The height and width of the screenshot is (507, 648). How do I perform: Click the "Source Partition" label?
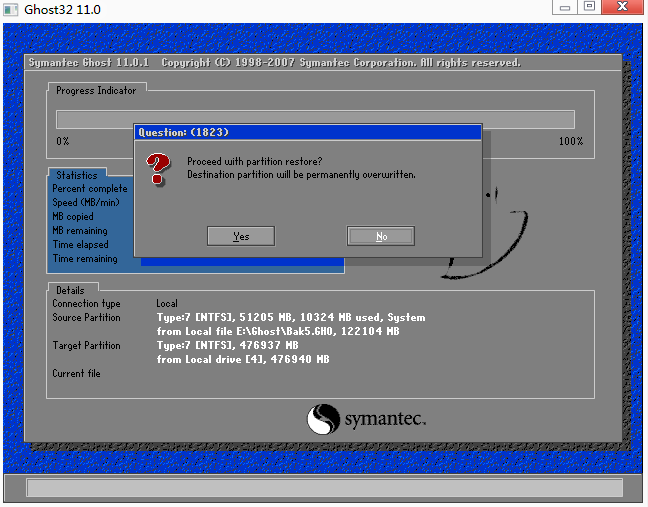click(86, 318)
